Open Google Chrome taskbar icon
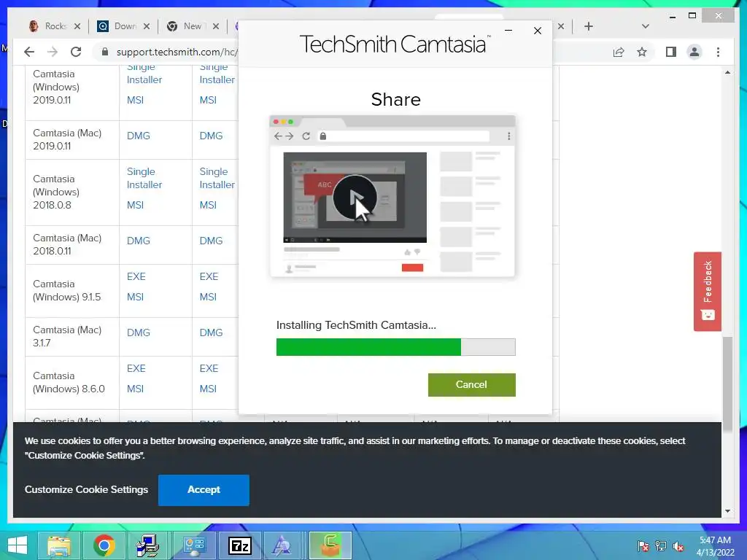This screenshot has width=747, height=560. coord(104,545)
